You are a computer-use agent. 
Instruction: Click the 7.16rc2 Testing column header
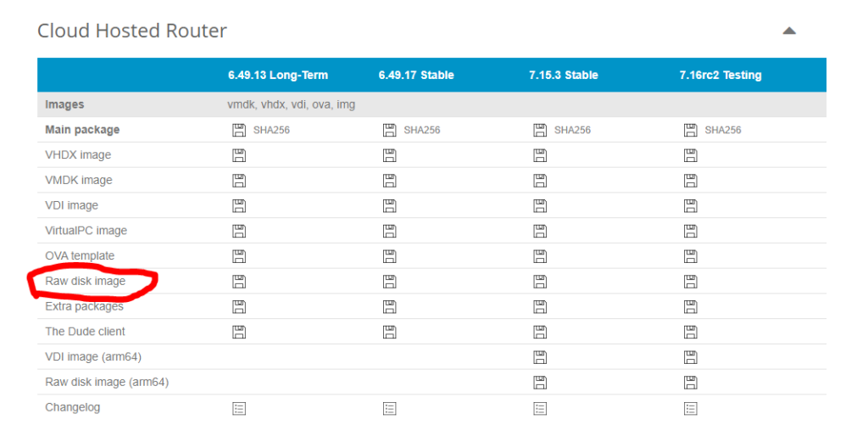click(x=721, y=76)
